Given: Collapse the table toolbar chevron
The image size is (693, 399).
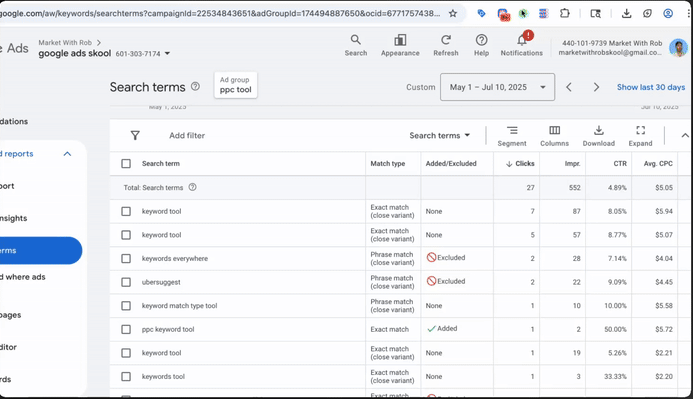Looking at the screenshot, I should [685, 135].
